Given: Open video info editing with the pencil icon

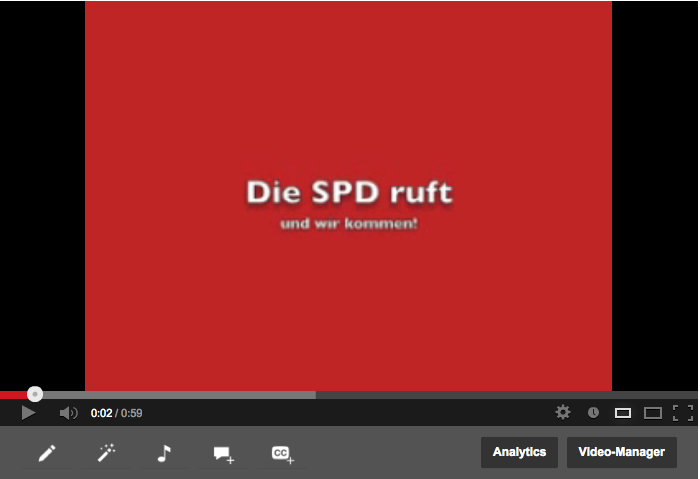Looking at the screenshot, I should [47, 453].
